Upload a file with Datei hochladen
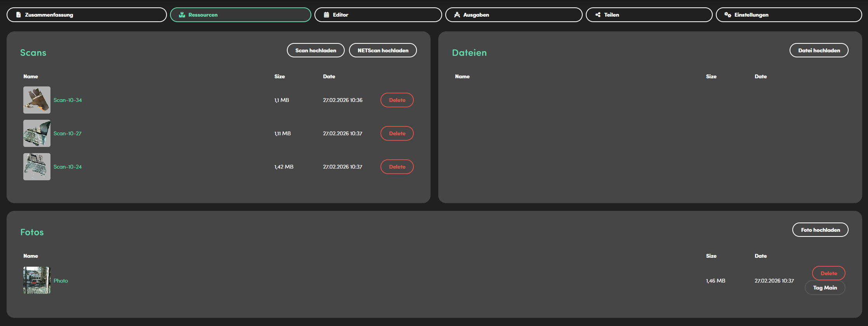This screenshot has height=326, width=868. (x=819, y=50)
